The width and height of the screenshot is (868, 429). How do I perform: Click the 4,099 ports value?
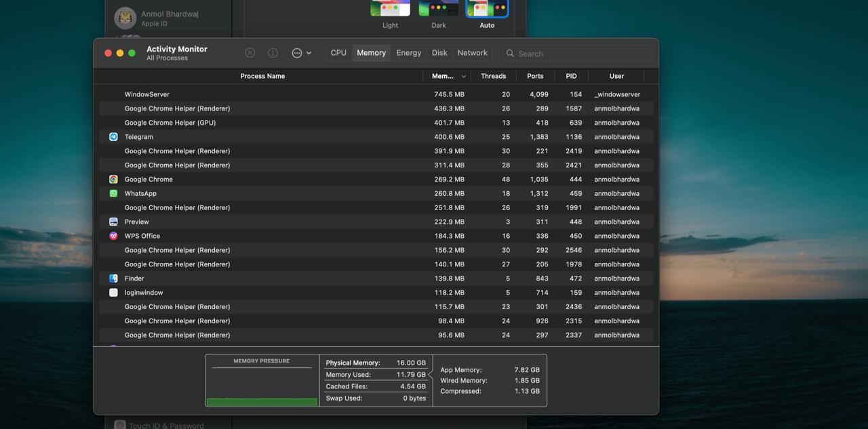coord(539,94)
